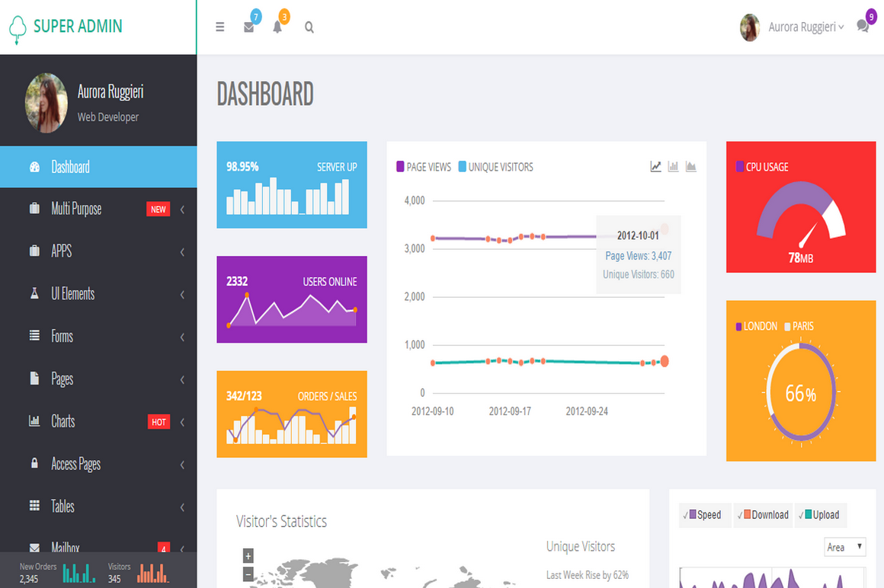Zoom in on the visitor map
Viewport: 884px width, 588px height.
[248, 555]
